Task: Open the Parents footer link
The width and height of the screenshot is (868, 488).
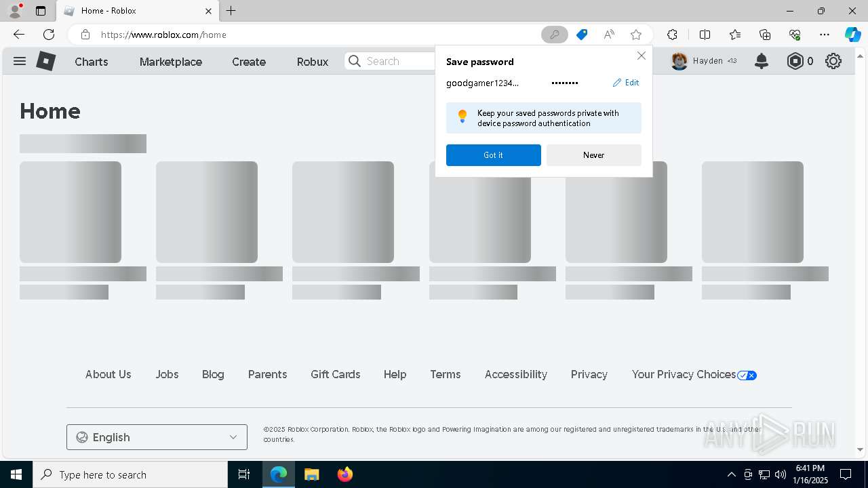Action: (x=267, y=374)
